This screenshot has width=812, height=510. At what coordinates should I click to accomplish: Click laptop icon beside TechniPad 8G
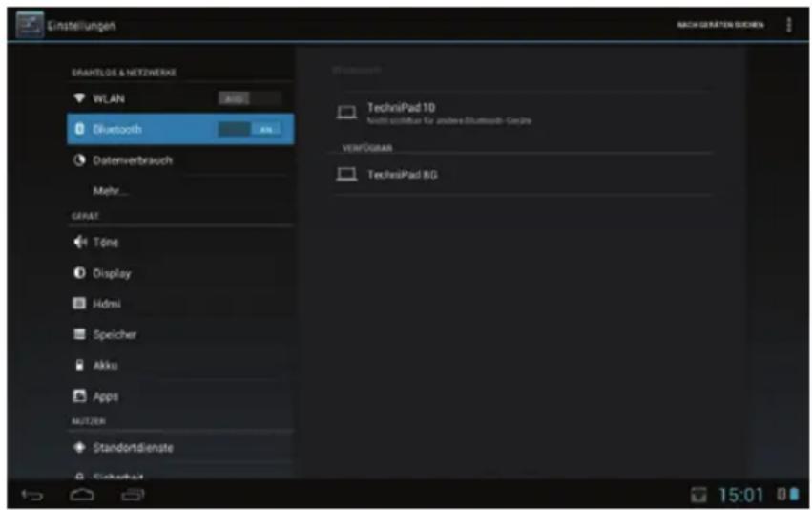(346, 174)
